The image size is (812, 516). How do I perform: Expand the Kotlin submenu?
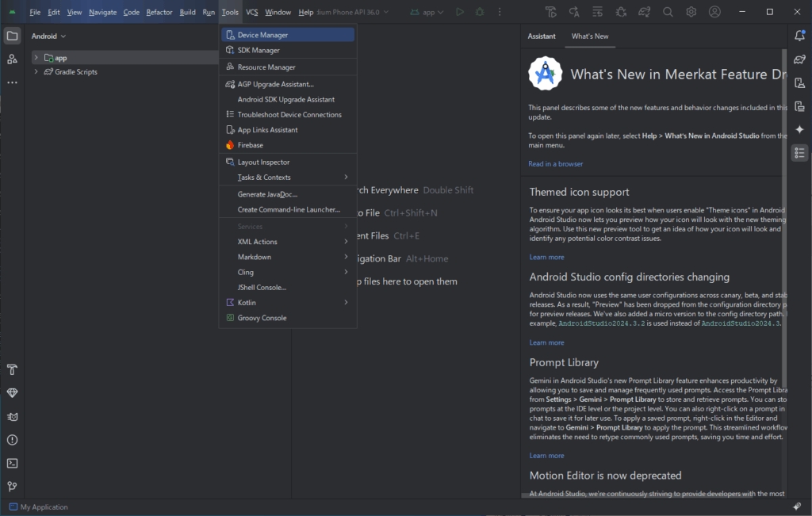tap(288, 302)
